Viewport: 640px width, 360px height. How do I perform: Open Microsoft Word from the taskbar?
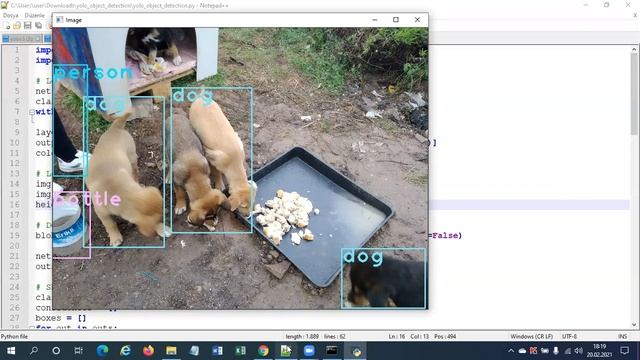pyautogui.click(x=217, y=351)
